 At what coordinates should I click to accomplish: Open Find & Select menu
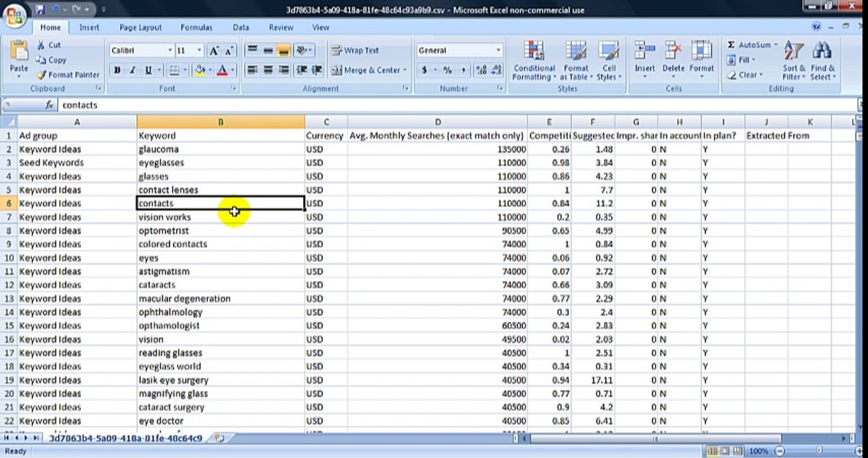point(823,61)
